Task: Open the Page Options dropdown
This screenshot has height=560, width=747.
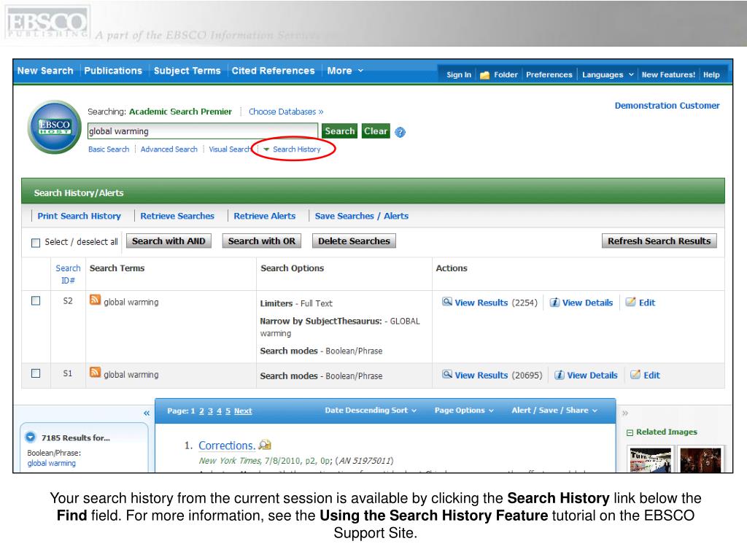Action: pyautogui.click(x=463, y=410)
